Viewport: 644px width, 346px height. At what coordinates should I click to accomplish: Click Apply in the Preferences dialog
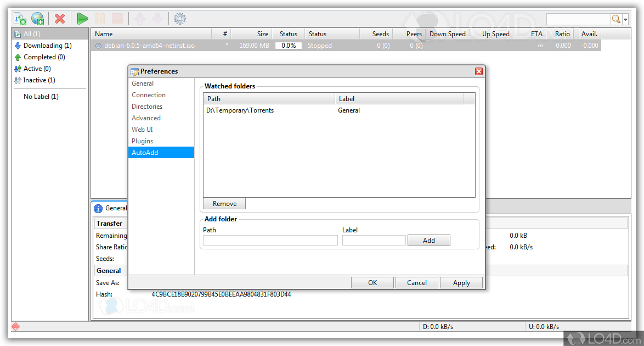pos(461,283)
